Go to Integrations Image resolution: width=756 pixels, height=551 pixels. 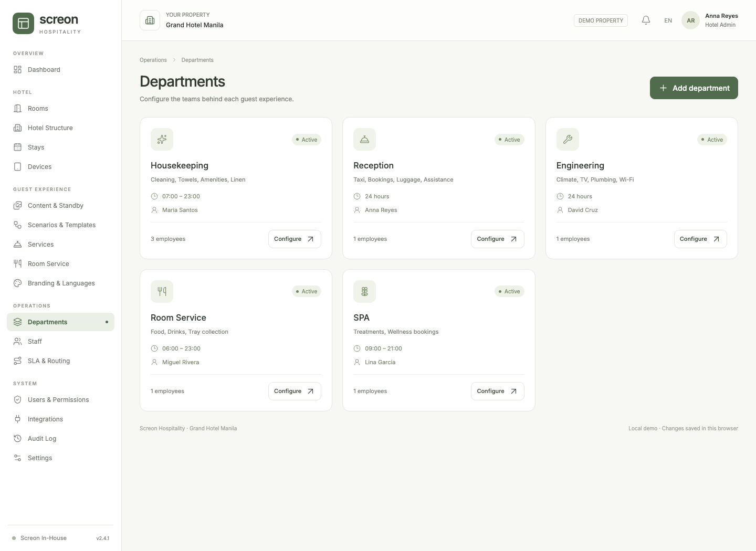point(60,419)
